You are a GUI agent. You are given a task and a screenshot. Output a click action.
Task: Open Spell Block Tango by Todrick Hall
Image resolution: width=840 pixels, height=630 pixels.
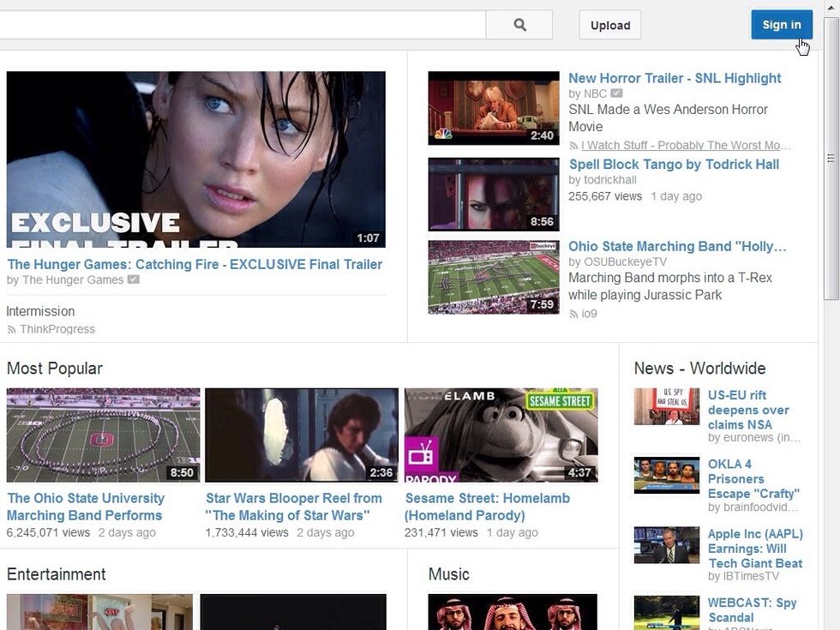click(671, 164)
